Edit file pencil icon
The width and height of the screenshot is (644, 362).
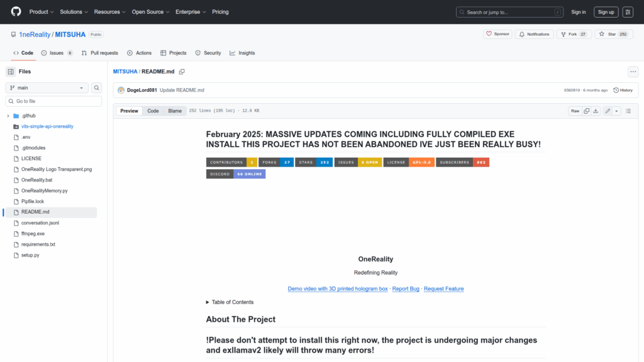pos(608,111)
